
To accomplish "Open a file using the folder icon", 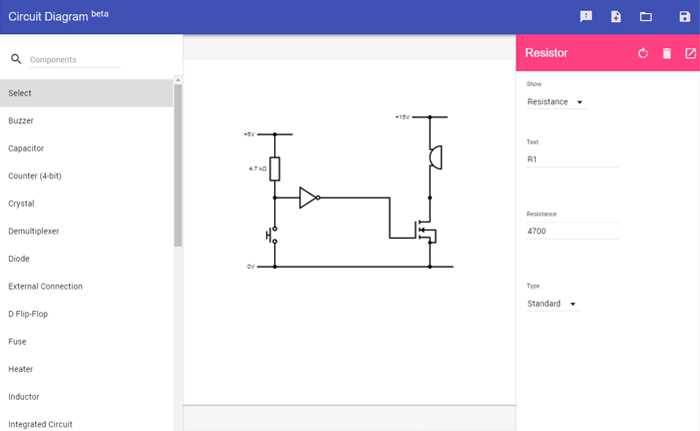I will [646, 17].
